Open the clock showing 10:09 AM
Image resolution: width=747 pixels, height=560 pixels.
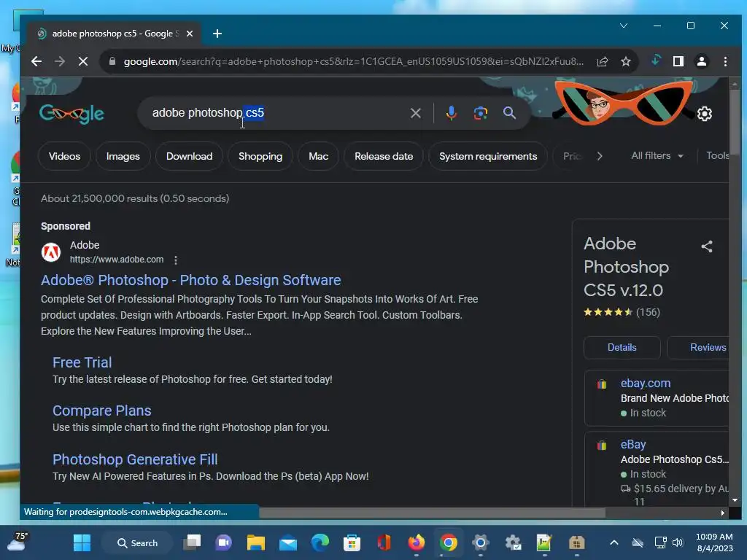tap(715, 542)
